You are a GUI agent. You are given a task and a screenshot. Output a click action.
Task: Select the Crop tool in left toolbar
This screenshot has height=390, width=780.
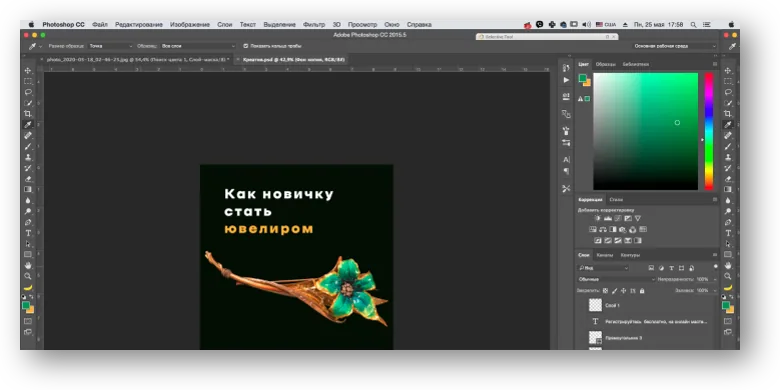pyautogui.click(x=28, y=113)
